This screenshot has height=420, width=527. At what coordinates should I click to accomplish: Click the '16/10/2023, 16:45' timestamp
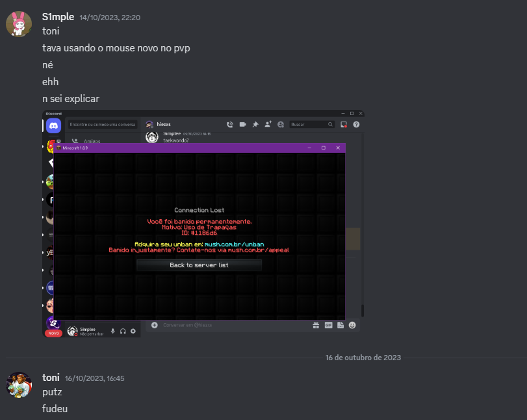click(x=94, y=378)
